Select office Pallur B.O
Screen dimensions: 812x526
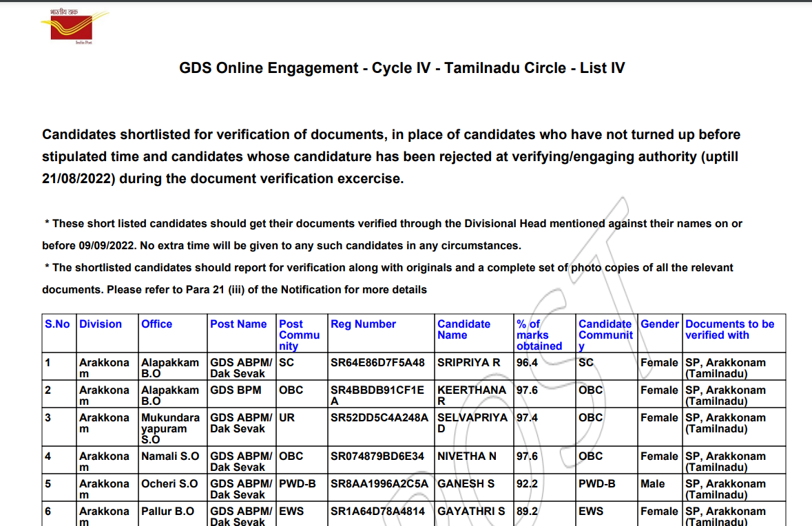(167, 512)
